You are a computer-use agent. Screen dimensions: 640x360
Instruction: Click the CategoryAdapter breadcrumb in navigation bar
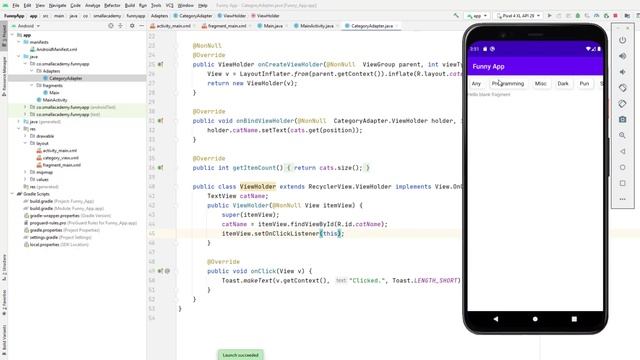pos(193,16)
